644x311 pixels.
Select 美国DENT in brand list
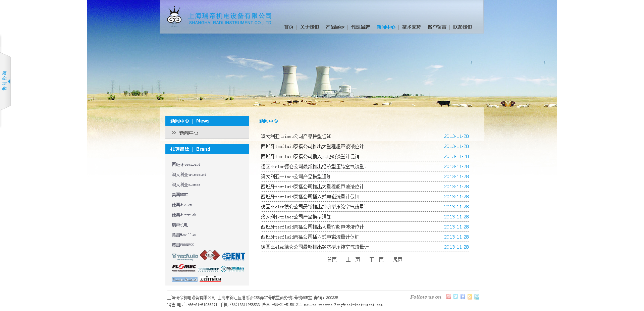180,195
